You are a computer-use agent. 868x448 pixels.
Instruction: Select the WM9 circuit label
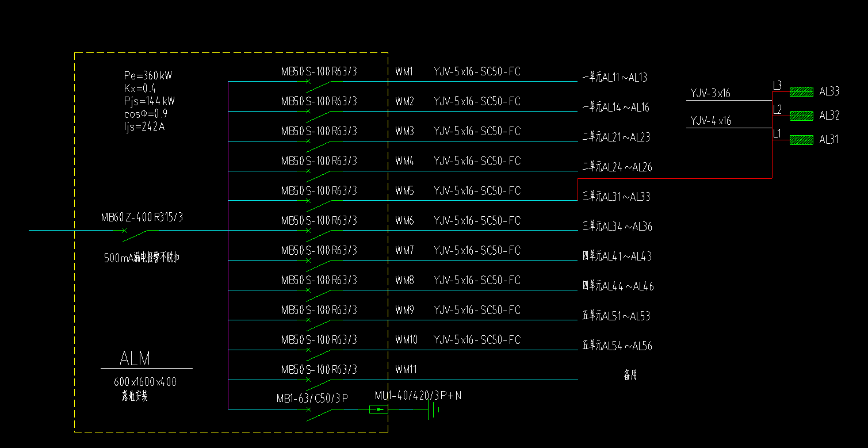[x=404, y=311]
